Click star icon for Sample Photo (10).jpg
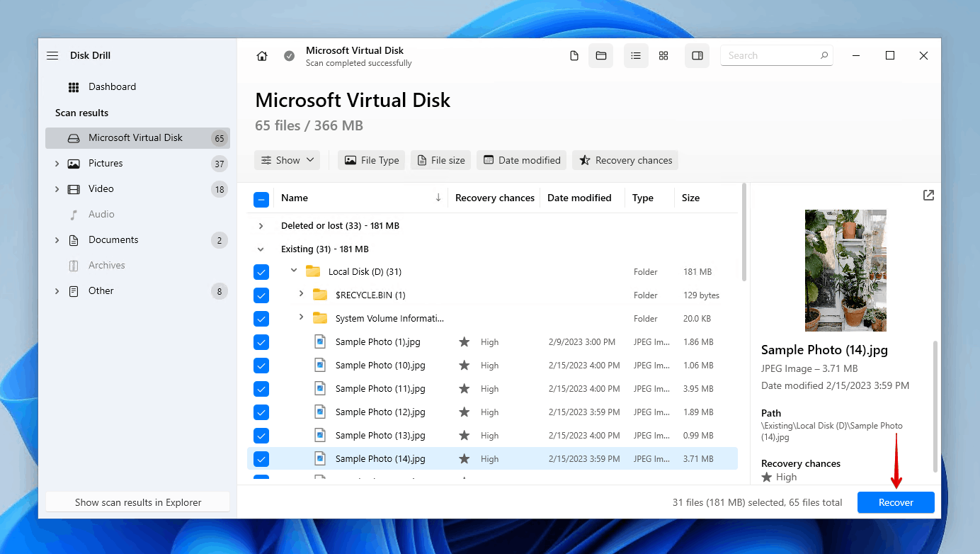This screenshot has height=554, width=980. pos(465,366)
